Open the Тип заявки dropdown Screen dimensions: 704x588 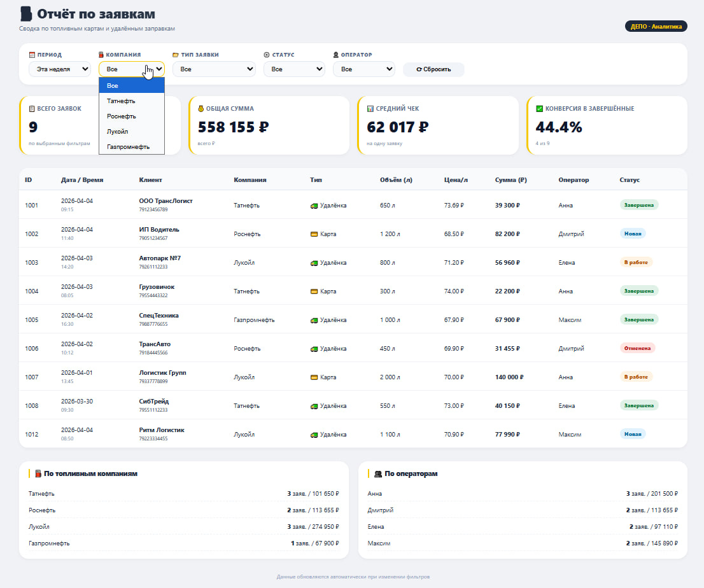coord(214,69)
